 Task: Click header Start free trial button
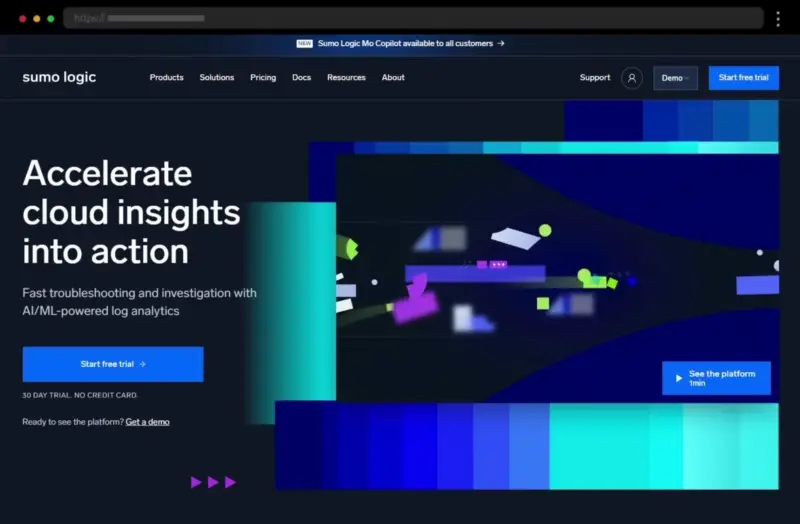743,78
